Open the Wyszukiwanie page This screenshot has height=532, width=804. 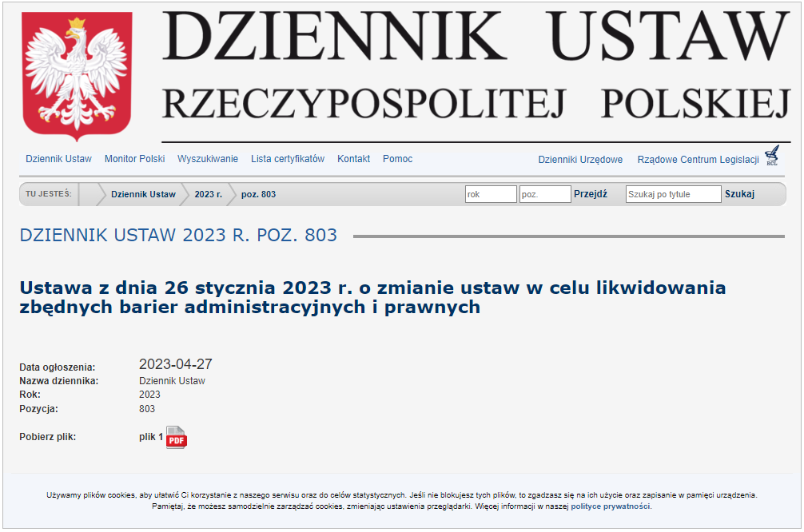coord(209,159)
